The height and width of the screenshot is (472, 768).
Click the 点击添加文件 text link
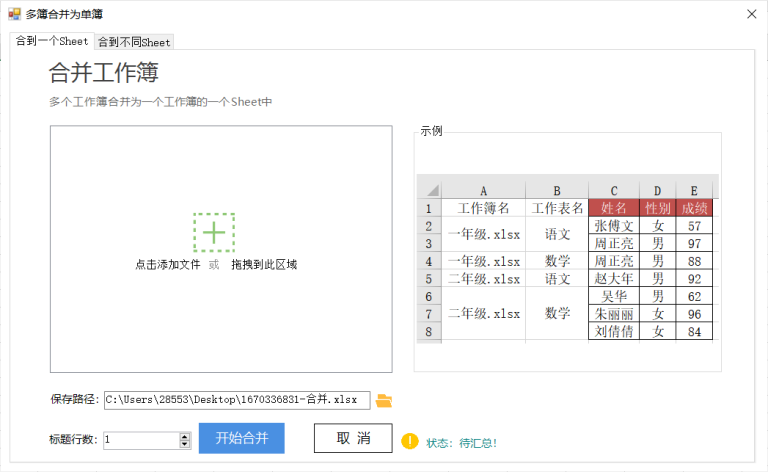pyautogui.click(x=168, y=265)
